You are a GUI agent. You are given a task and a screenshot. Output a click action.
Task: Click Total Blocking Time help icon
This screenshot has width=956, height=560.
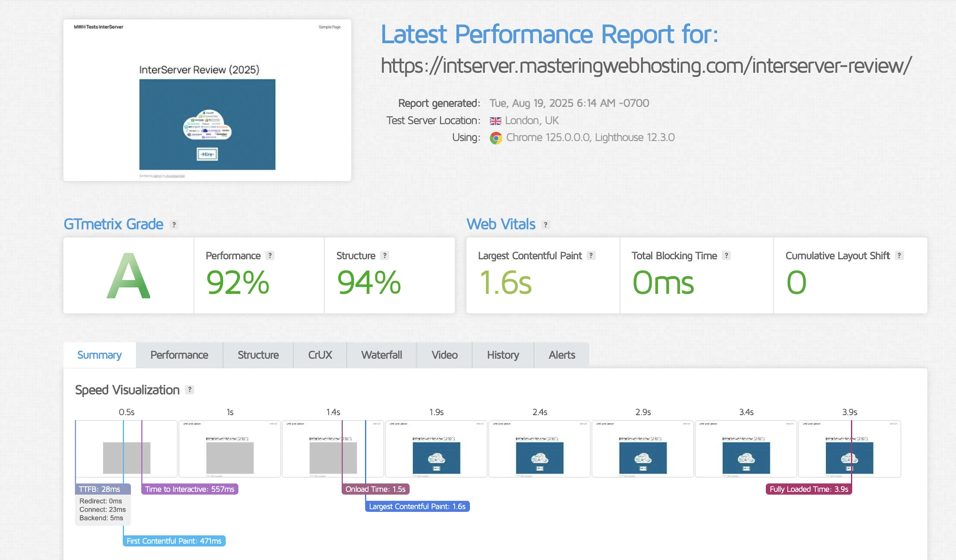(x=726, y=256)
